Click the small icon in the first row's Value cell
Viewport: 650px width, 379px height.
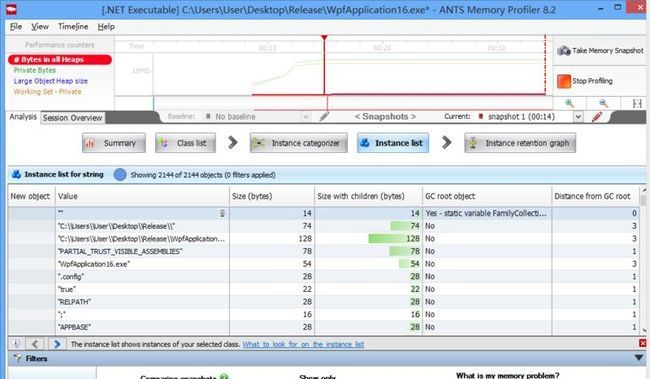point(222,213)
